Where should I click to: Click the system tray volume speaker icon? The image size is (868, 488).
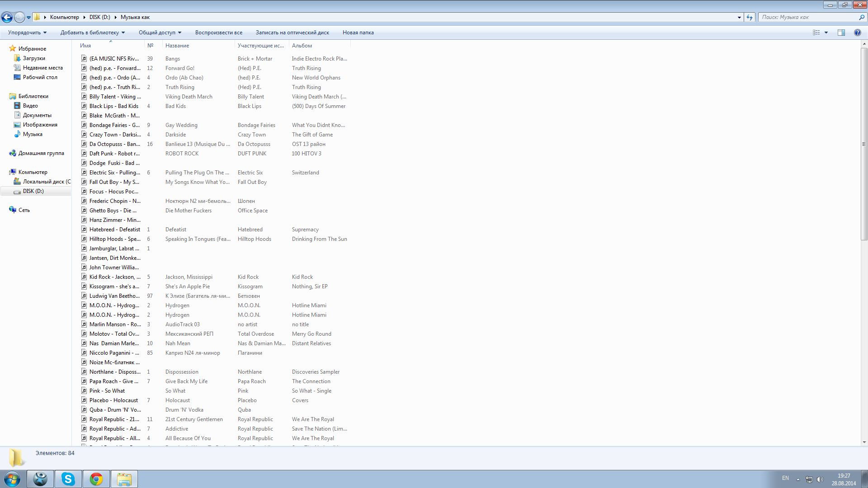[820, 479]
